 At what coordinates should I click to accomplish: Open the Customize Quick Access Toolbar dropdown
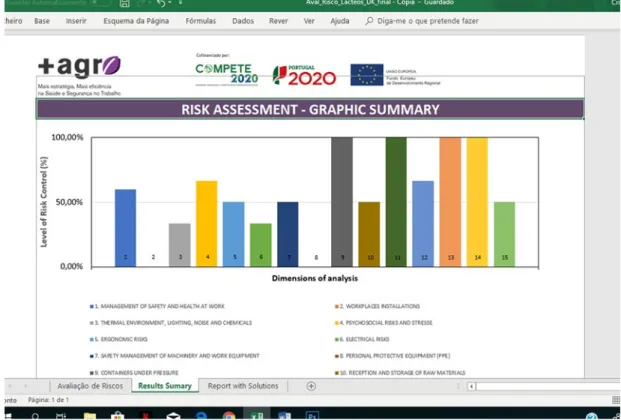[x=181, y=2]
